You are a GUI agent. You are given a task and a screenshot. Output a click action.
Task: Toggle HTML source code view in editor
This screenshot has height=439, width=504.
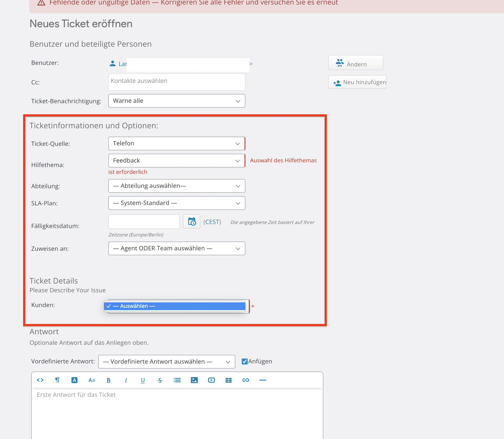click(x=40, y=380)
